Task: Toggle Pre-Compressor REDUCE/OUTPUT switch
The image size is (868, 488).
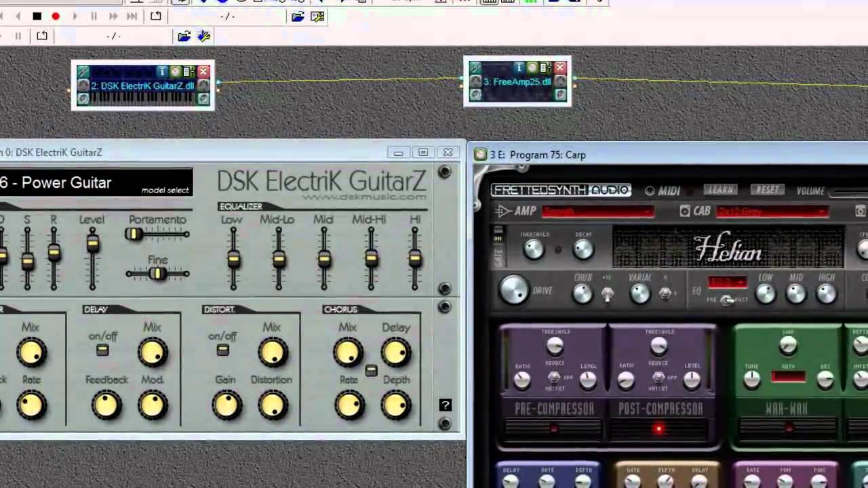Action: pos(554,377)
